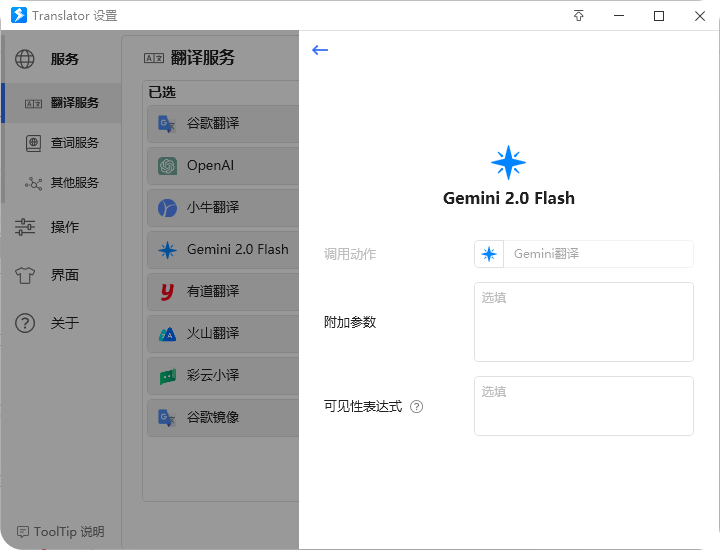Go to the 操作 settings section

pos(61,227)
